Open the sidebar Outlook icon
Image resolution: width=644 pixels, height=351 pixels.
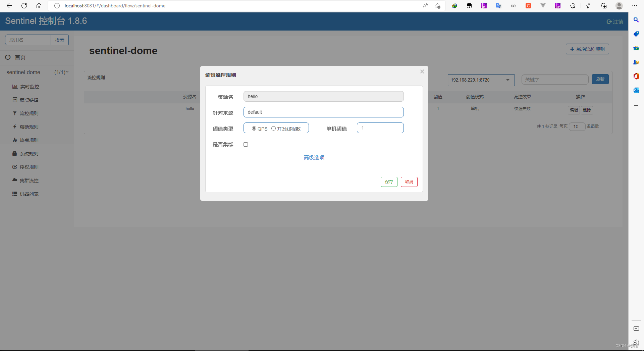[636, 90]
